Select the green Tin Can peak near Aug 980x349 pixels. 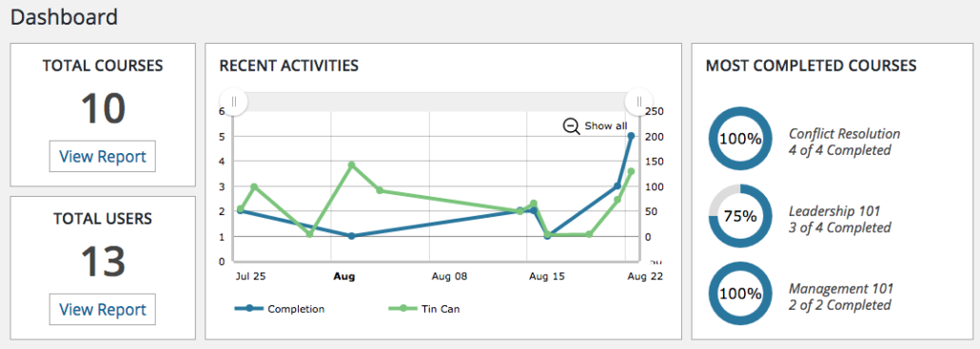tap(351, 165)
